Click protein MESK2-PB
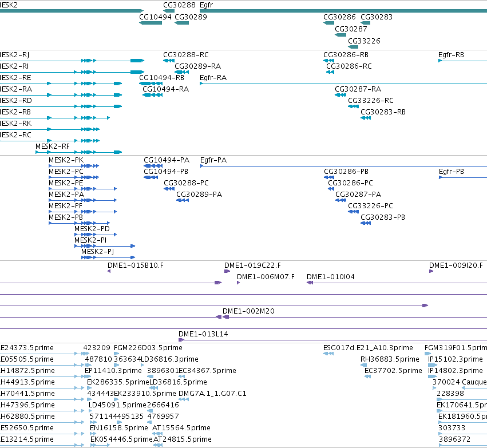 point(66,217)
